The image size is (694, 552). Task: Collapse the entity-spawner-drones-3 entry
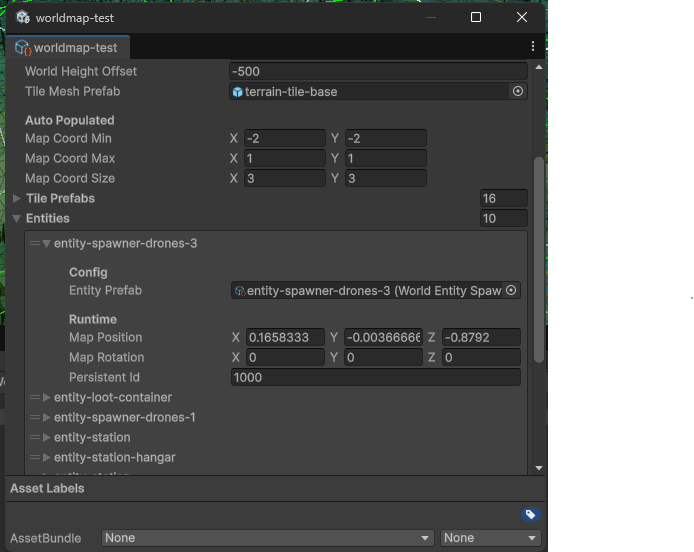[x=46, y=243]
